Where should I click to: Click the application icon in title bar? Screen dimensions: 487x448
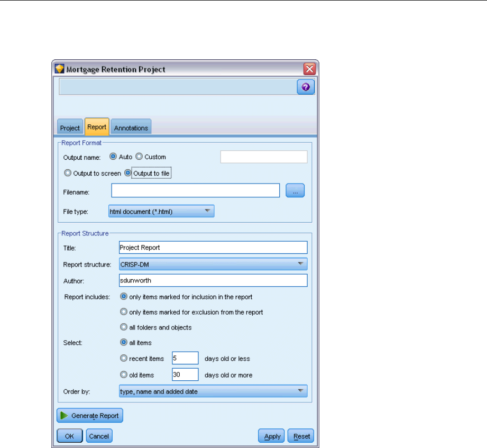(x=60, y=69)
